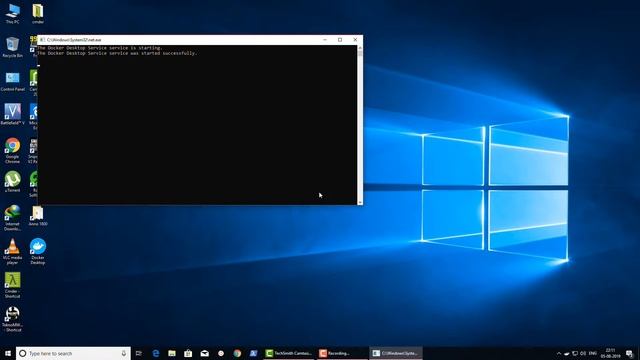Click the console scrollbar up arrow

click(360, 48)
